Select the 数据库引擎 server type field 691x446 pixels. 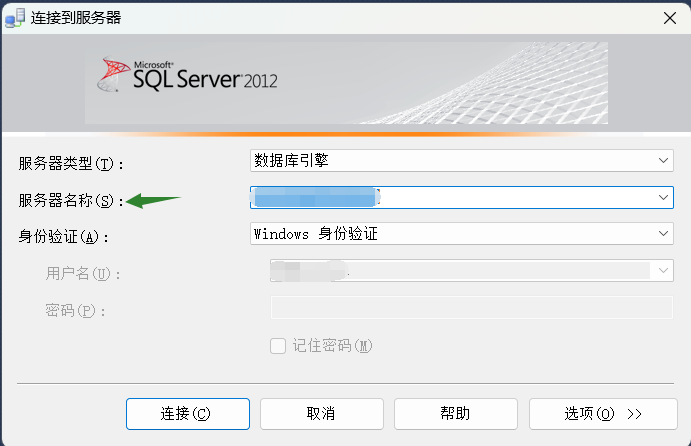(x=461, y=160)
